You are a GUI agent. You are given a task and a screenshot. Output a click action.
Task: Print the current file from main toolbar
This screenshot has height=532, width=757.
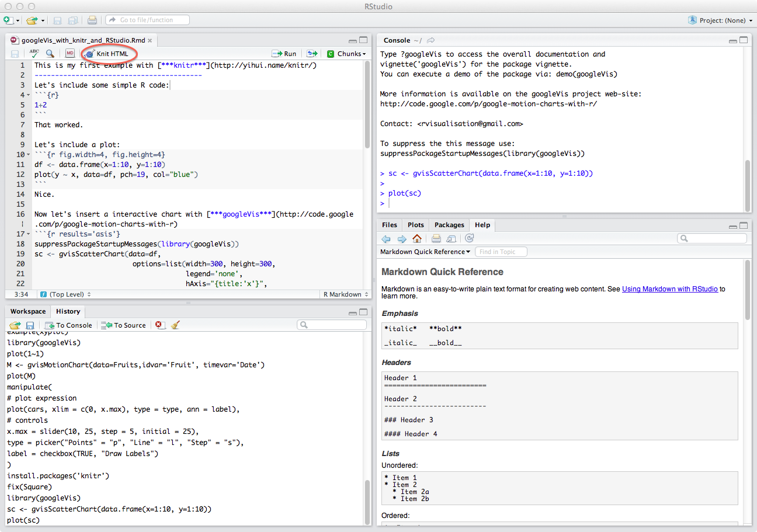pyautogui.click(x=92, y=20)
